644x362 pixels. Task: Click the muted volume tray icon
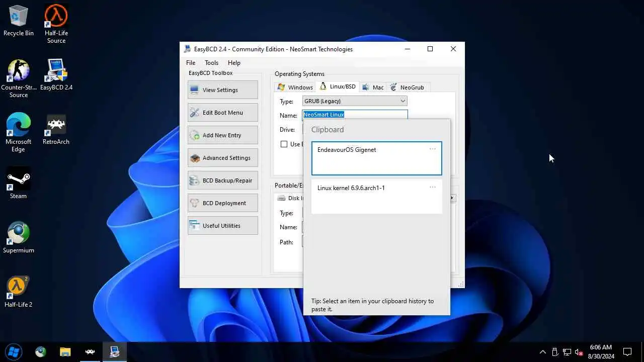click(x=579, y=352)
